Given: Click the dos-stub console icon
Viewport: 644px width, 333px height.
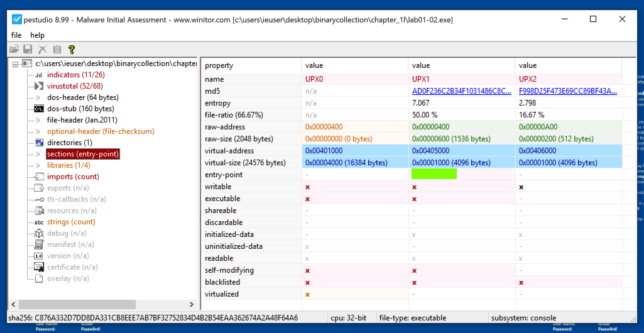Looking at the screenshot, I should (x=39, y=109).
